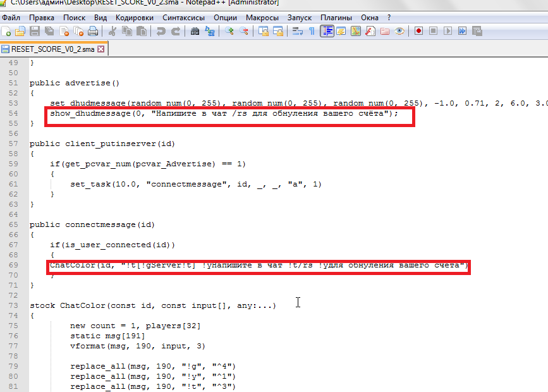Open a file using the Open folder icon

pyautogui.click(x=20, y=32)
